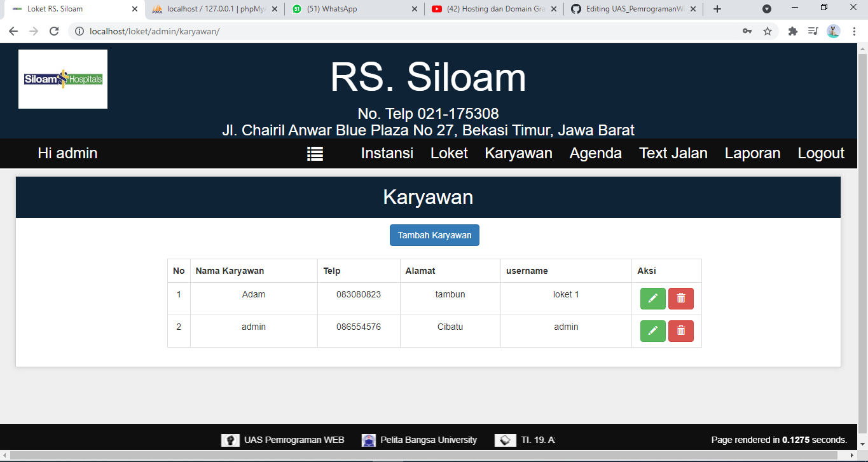Edit karyawan Adam with the pencil icon
This screenshot has width=868, height=462.
(652, 298)
